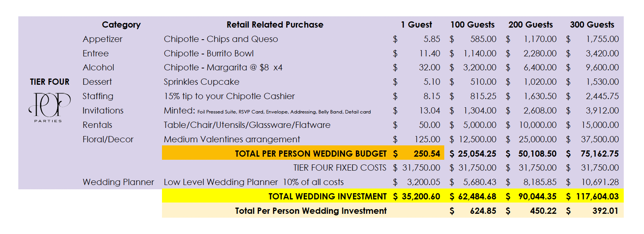Image resolution: width=644 pixels, height=234 pixels.
Task: Select the 100 Guests column header
Action: click(472, 25)
